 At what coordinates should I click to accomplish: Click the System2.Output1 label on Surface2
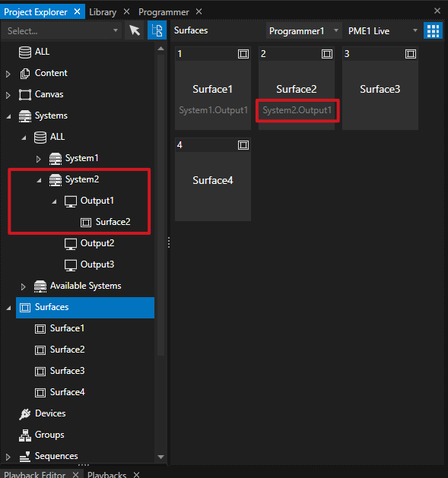point(297,110)
